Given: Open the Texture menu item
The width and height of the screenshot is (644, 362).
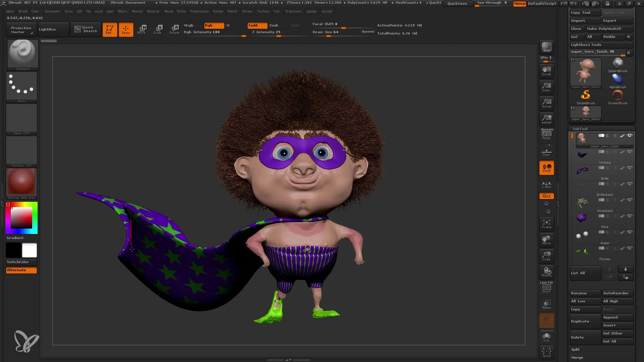Looking at the screenshot, I should [263, 11].
